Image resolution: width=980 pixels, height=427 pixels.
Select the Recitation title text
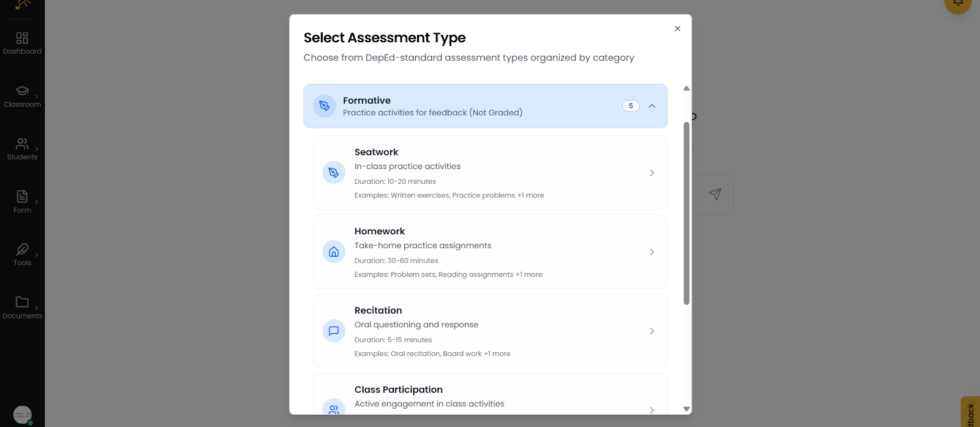click(378, 311)
